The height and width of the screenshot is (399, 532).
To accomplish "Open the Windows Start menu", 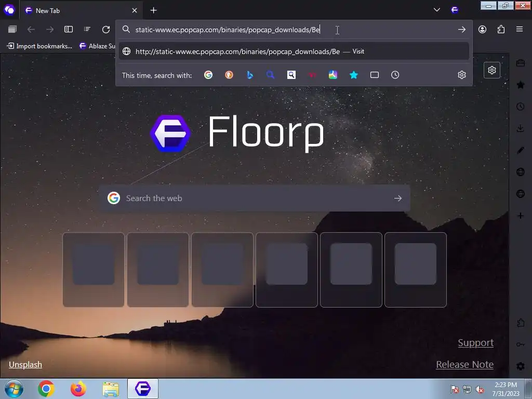I will click(x=14, y=389).
